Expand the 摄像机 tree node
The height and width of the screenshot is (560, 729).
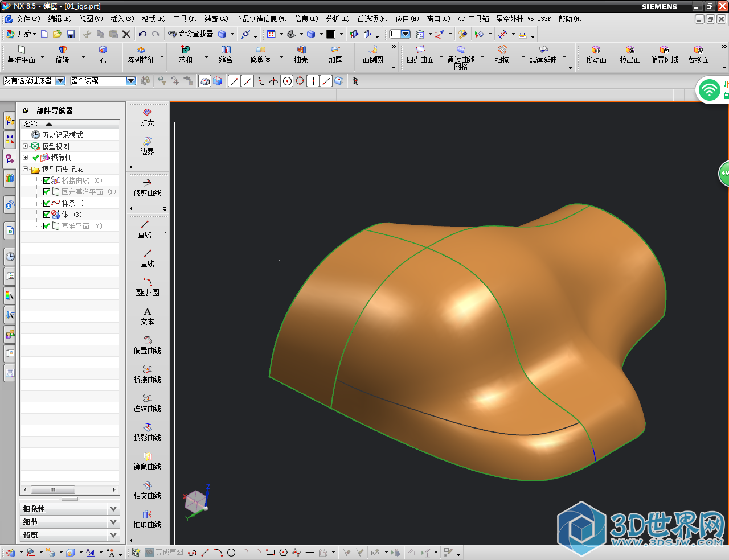tap(25, 158)
